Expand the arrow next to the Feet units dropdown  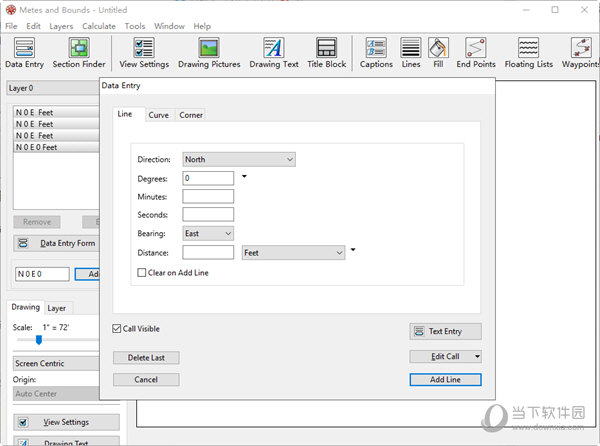[353, 249]
